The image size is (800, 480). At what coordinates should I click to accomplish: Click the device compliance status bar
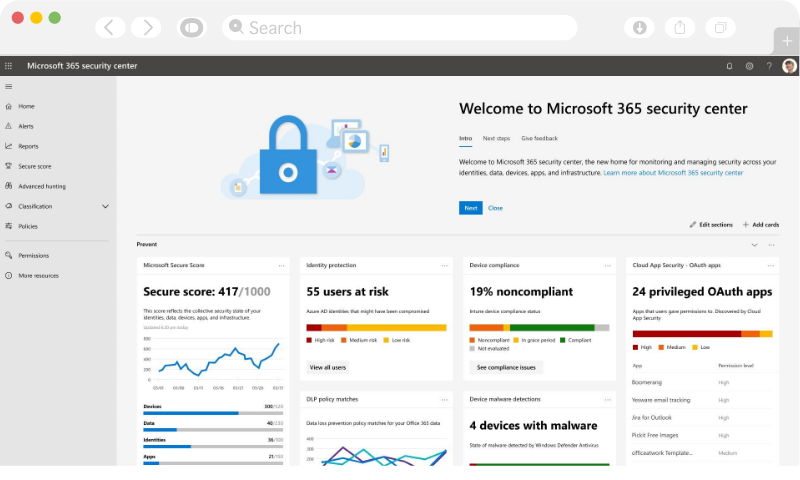539,327
